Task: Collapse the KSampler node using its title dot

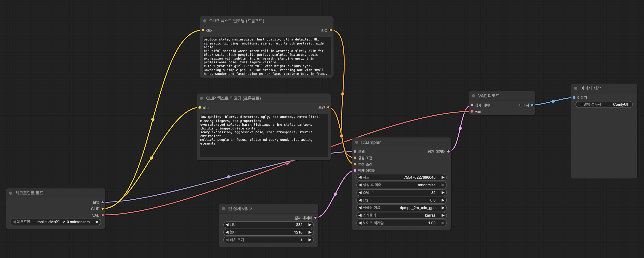Action: (357, 142)
